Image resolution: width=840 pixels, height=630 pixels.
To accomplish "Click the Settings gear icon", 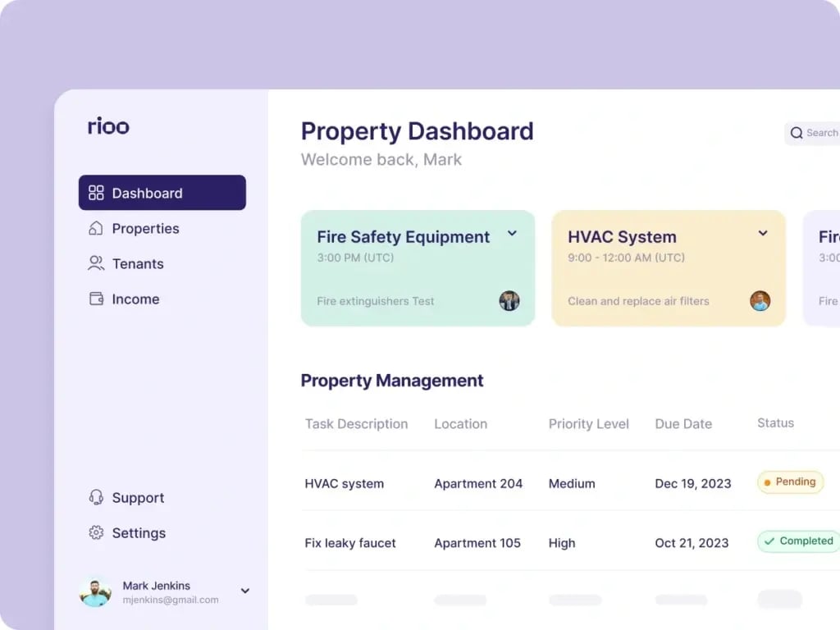I will (96, 533).
